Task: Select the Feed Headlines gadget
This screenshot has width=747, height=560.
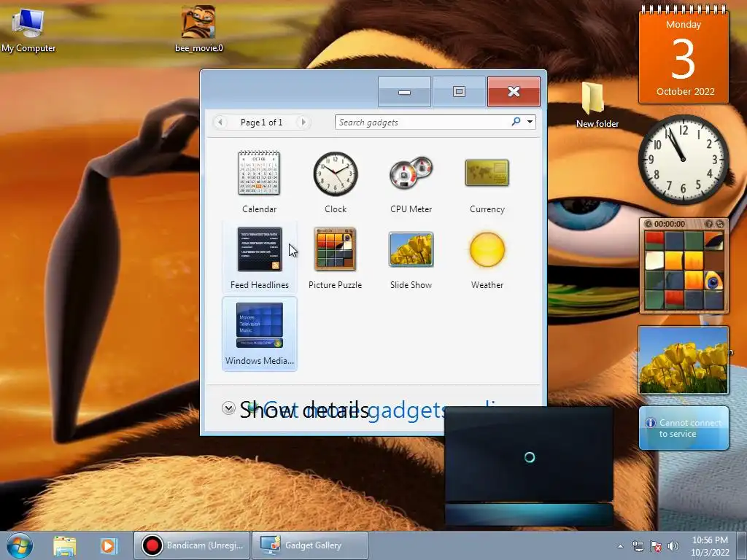Action: pos(259,257)
